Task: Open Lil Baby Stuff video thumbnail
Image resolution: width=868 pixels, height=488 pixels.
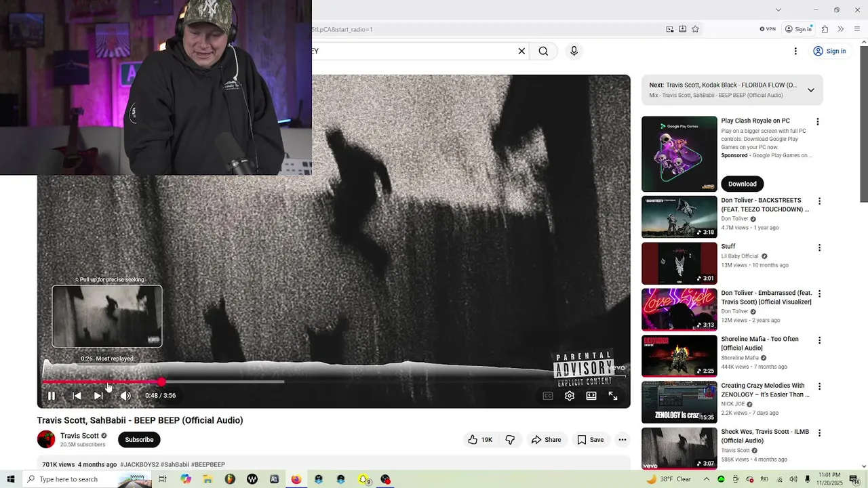Action: click(679, 264)
